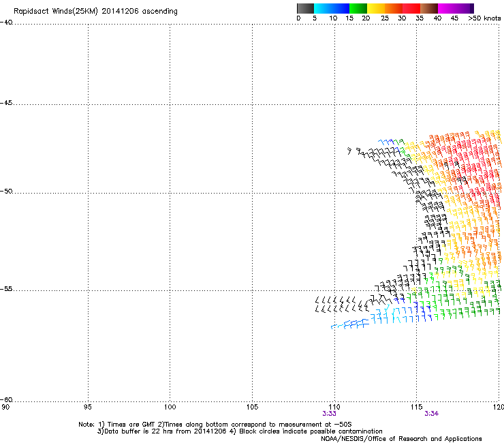Image resolution: width=504 pixels, height=443 pixels.
Task: Click the note 'Data buffer is 22 hrs' line
Action: tap(240, 431)
